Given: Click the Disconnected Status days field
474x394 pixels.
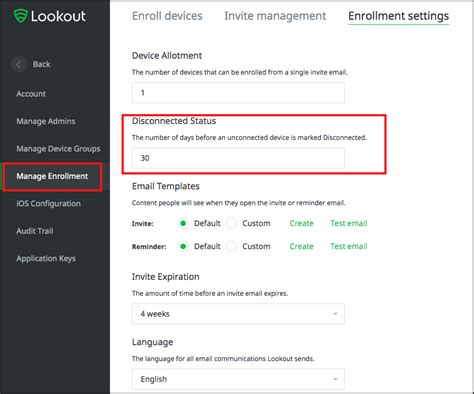Looking at the screenshot, I should [238, 158].
